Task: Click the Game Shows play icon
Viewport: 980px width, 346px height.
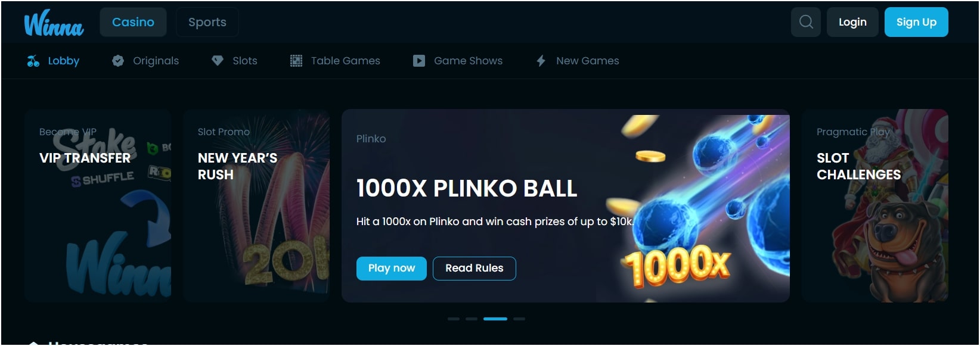Action: pos(419,61)
